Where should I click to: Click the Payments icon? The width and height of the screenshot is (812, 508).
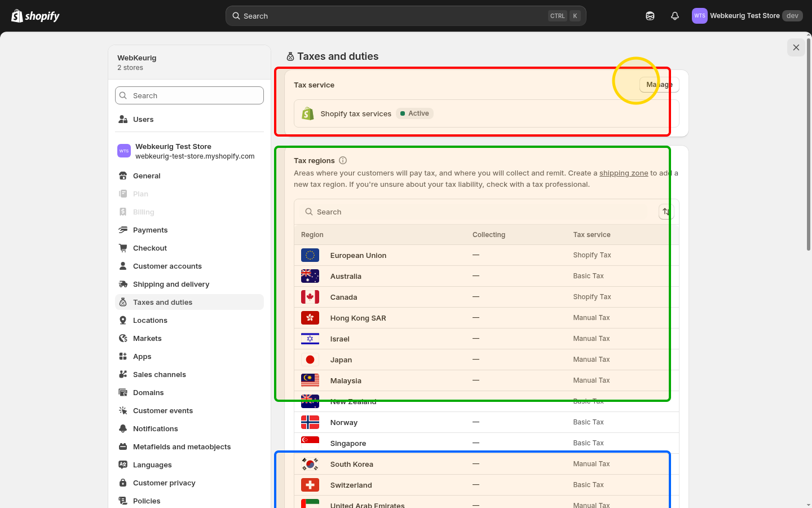tap(123, 230)
